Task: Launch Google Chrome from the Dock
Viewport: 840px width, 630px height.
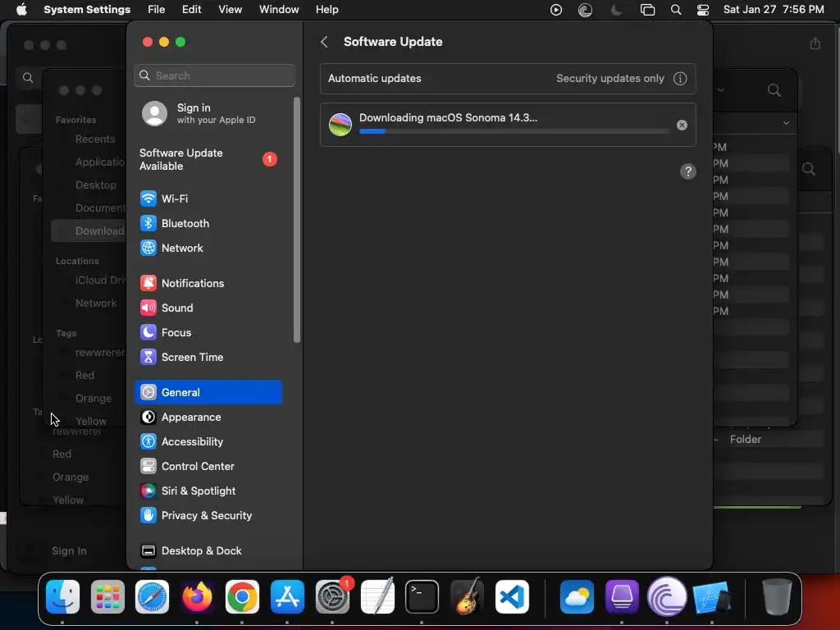Action: [x=242, y=597]
